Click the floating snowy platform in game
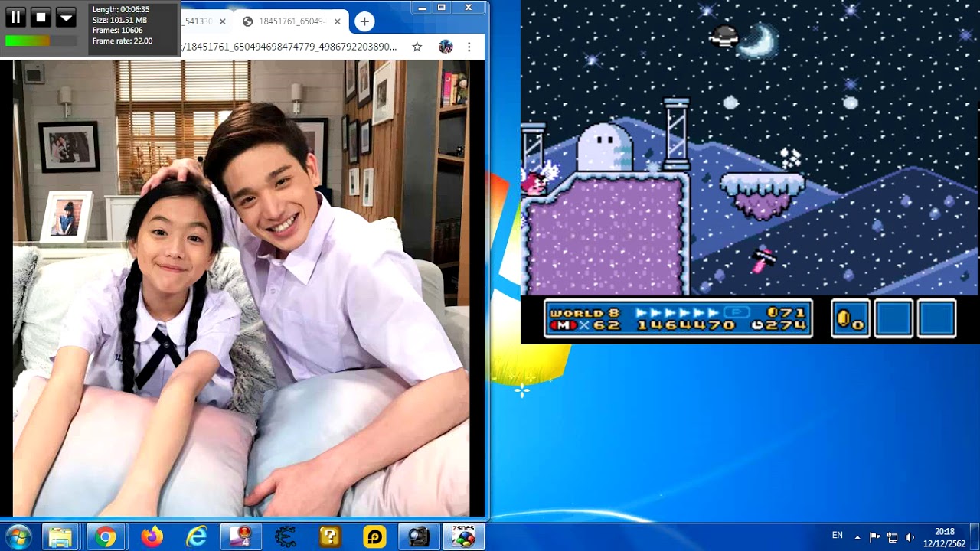 (x=763, y=194)
